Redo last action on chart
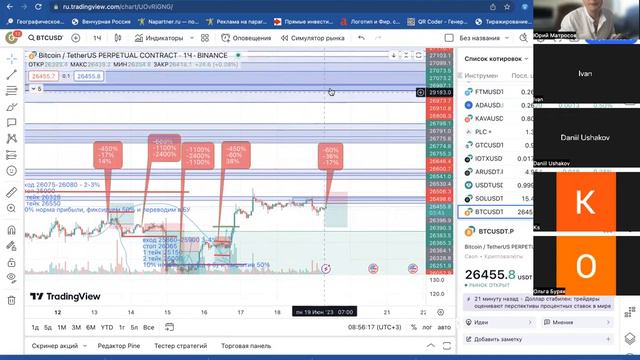This screenshot has width=640, height=360. pos(378,38)
